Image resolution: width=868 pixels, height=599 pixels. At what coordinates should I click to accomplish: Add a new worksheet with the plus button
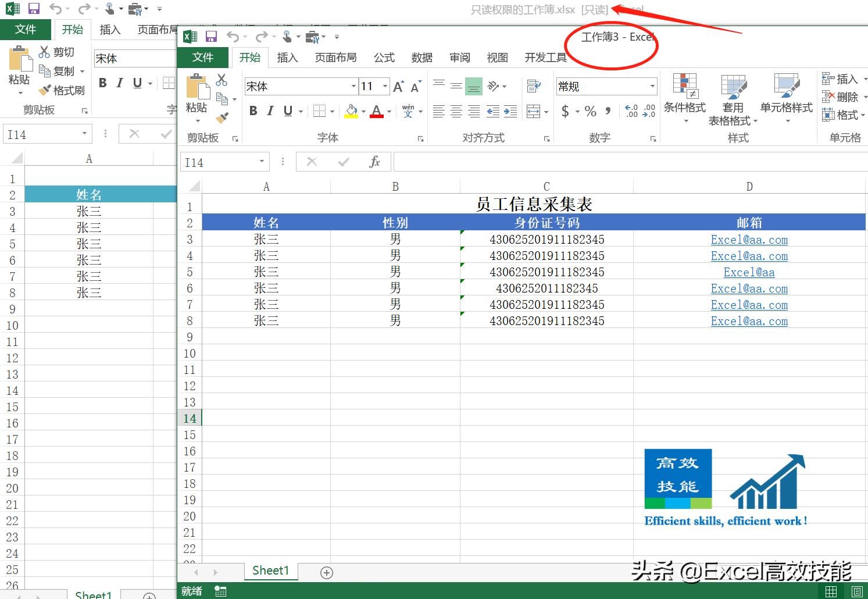click(x=326, y=573)
